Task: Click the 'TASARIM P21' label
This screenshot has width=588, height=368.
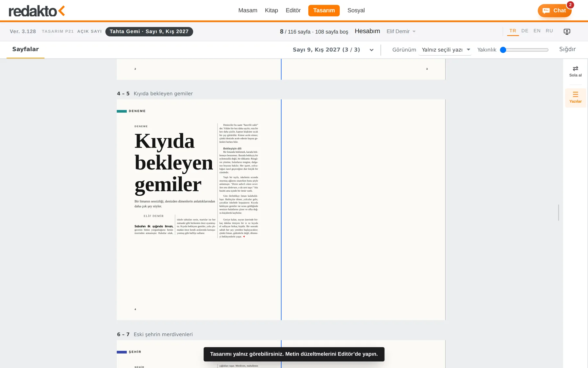Action: 57,31
